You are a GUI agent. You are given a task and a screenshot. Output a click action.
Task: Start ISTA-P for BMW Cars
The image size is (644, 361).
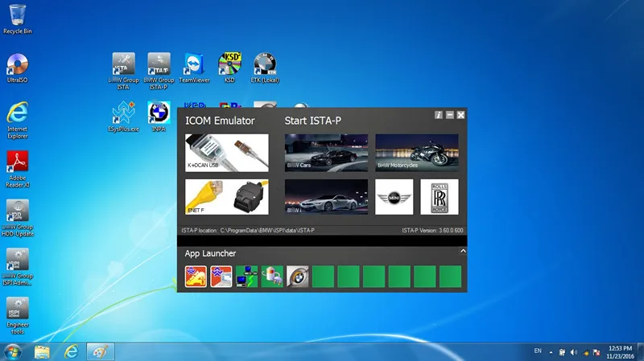pos(326,153)
